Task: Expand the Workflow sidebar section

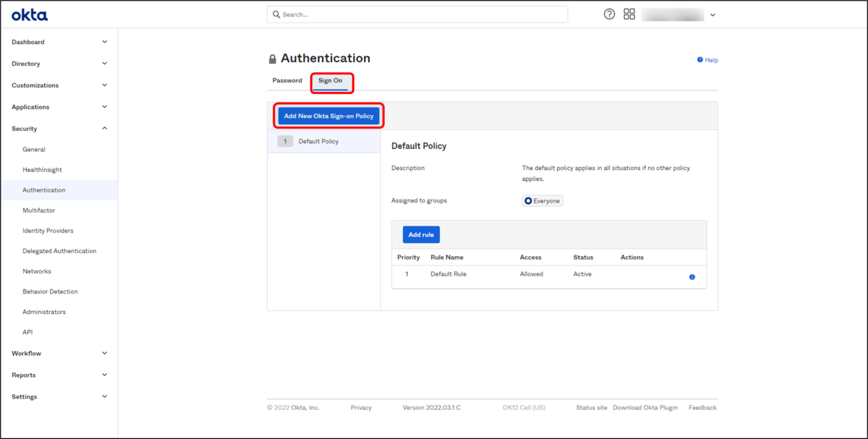Action: coord(59,354)
